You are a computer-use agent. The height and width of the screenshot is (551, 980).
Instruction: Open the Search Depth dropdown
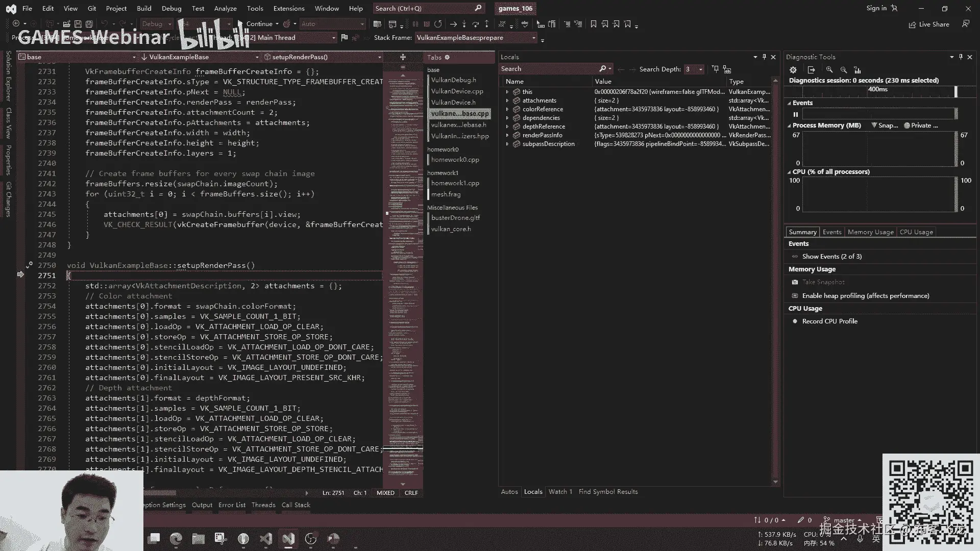click(x=701, y=69)
